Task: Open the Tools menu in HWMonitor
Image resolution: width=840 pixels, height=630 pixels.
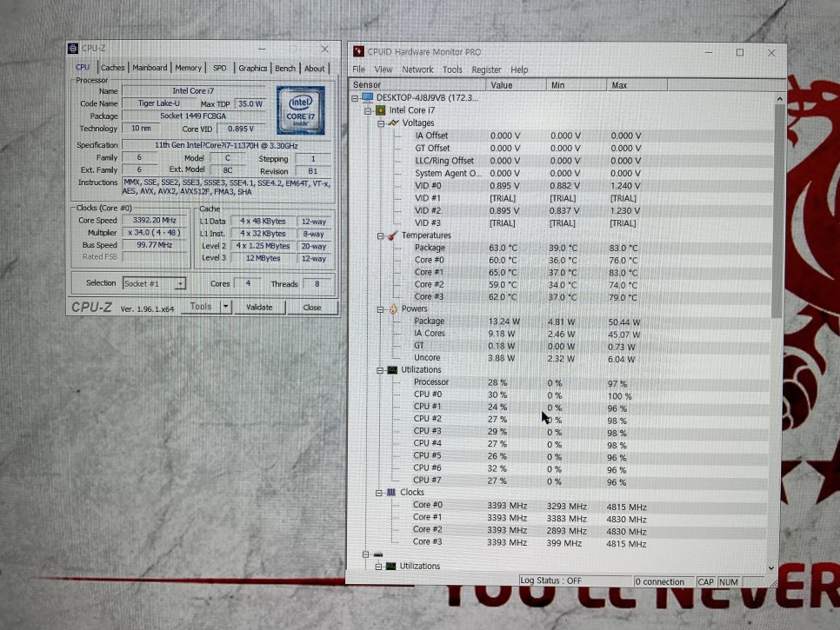Action: pos(452,70)
